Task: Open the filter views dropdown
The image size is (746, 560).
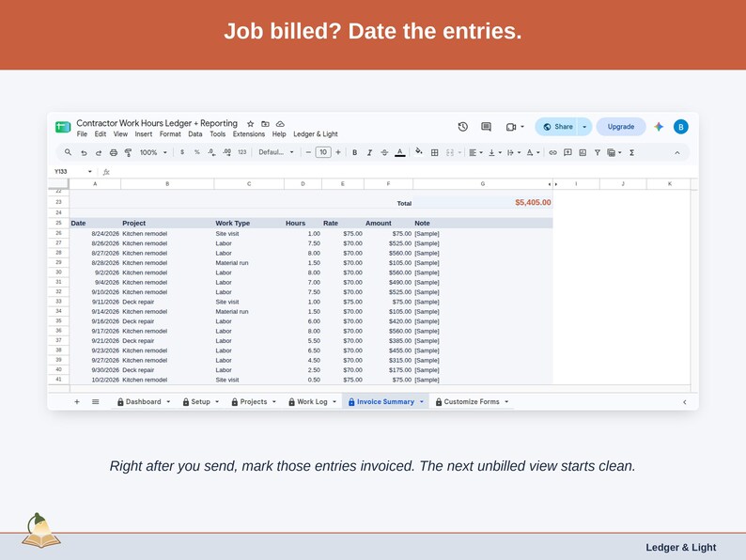Action: pos(614,153)
